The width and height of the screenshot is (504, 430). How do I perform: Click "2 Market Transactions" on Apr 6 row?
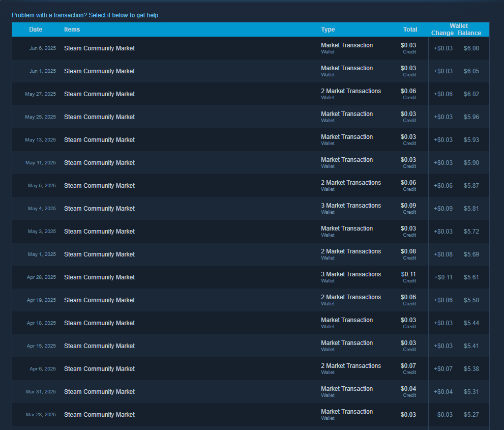tap(351, 366)
